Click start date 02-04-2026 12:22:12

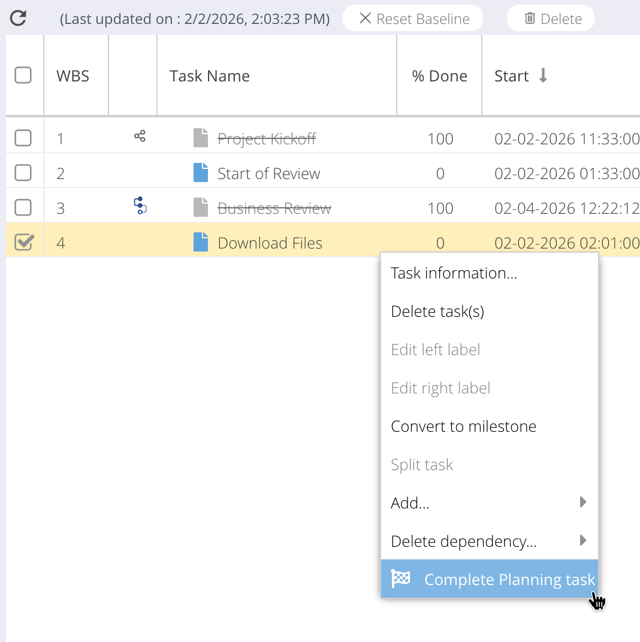[567, 209]
